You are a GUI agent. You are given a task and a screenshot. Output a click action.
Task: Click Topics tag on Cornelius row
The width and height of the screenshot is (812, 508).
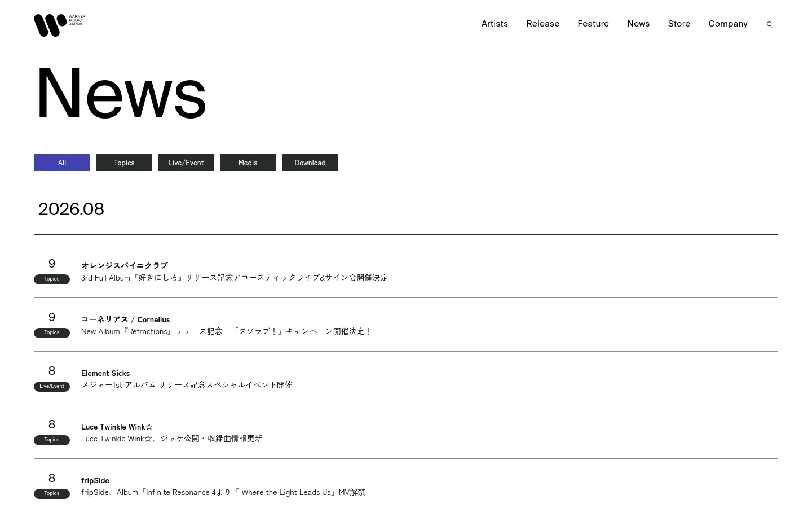click(x=52, y=332)
